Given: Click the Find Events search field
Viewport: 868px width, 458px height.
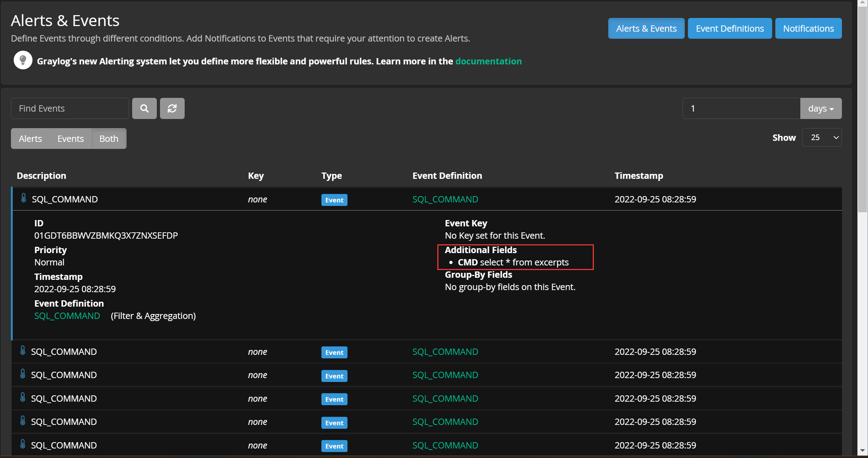Looking at the screenshot, I should (70, 108).
